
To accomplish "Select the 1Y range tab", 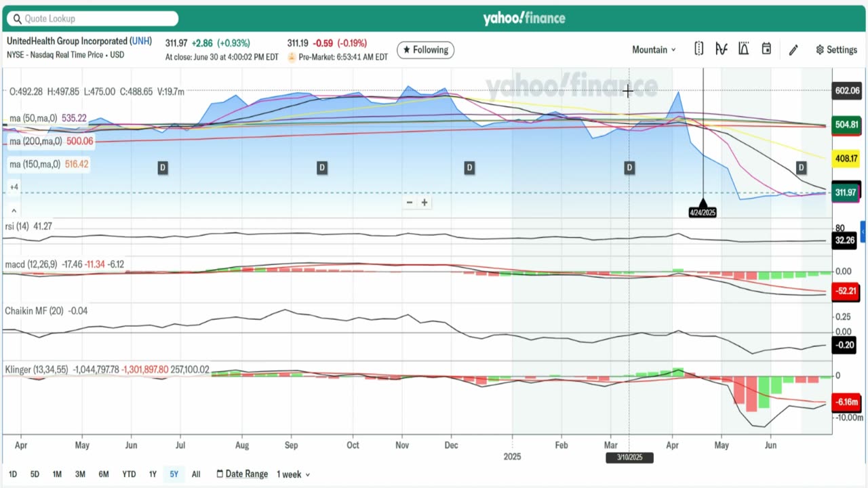I will click(x=153, y=474).
